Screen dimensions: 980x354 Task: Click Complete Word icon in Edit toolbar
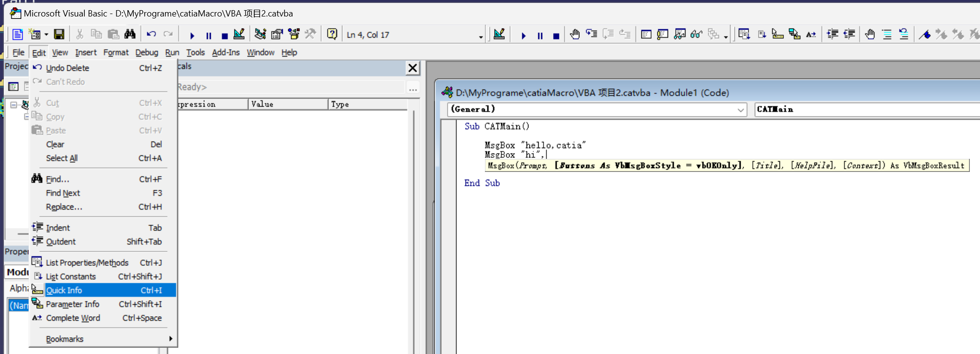tap(811, 34)
